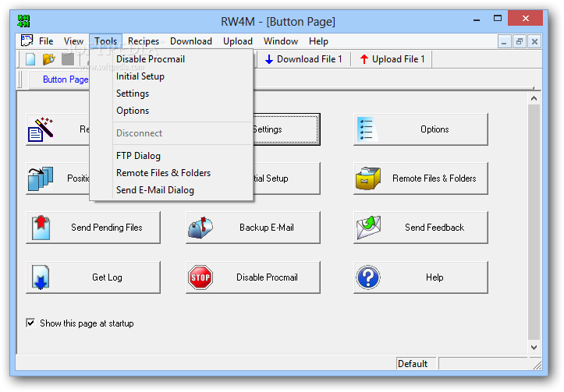Image resolution: width=564 pixels, height=392 pixels.
Task: Click the red STOP sign icon
Action: point(200,277)
